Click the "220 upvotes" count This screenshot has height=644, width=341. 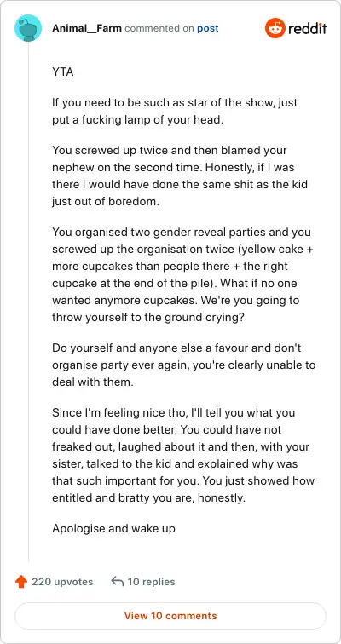(62, 582)
